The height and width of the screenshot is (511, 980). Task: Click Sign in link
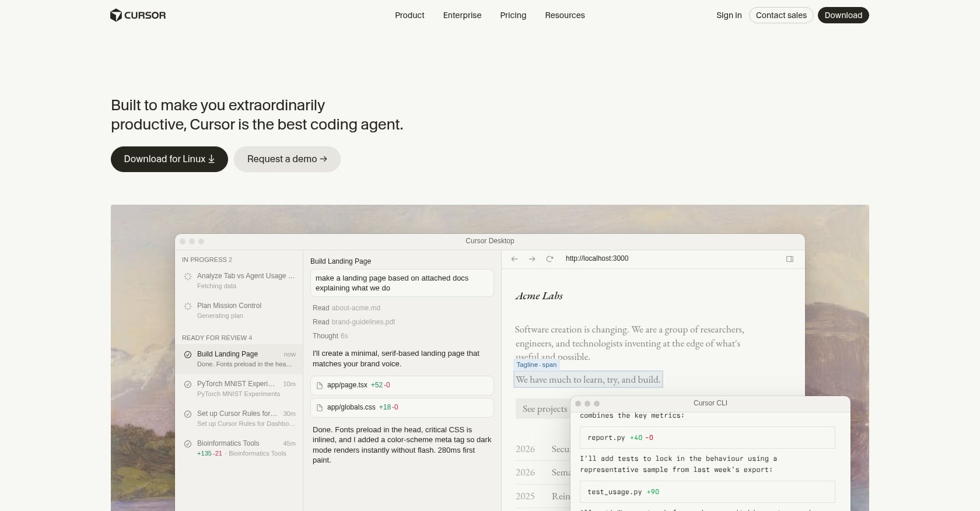729,15
